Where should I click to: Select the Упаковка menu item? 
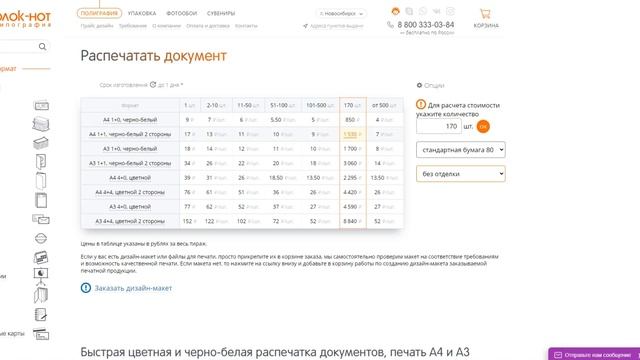(x=142, y=13)
